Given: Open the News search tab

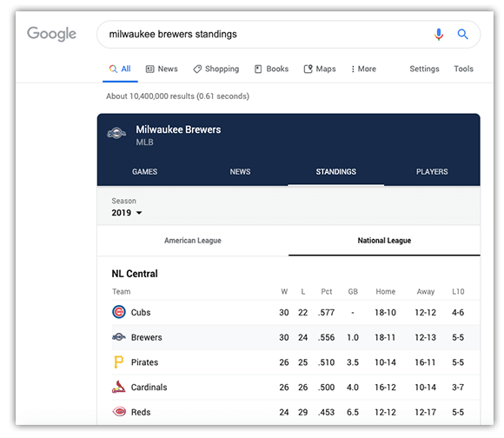Looking at the screenshot, I should 162,69.
